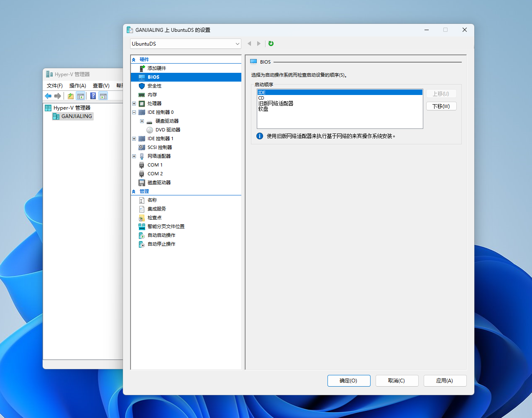Open Action menu (操作) in Hyper-V Manager
The image size is (532, 418).
[x=78, y=85]
